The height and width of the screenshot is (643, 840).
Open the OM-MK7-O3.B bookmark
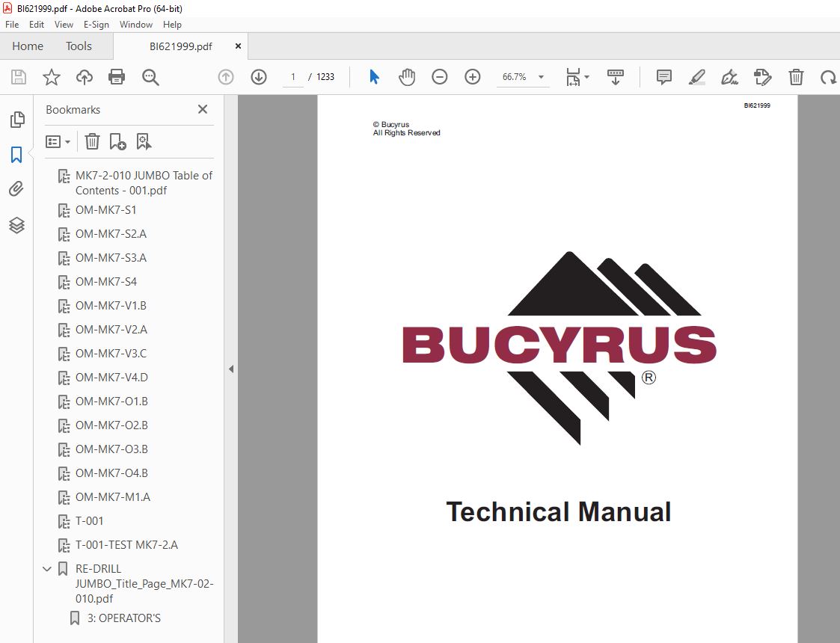click(111, 449)
